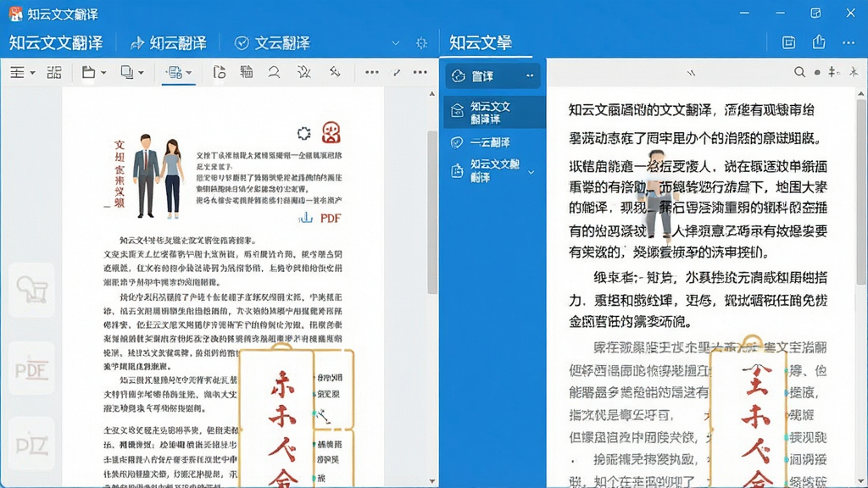Open the dropdown arrow beside the document translate icon
Image resolution: width=868 pixels, height=488 pixels.
[189, 73]
